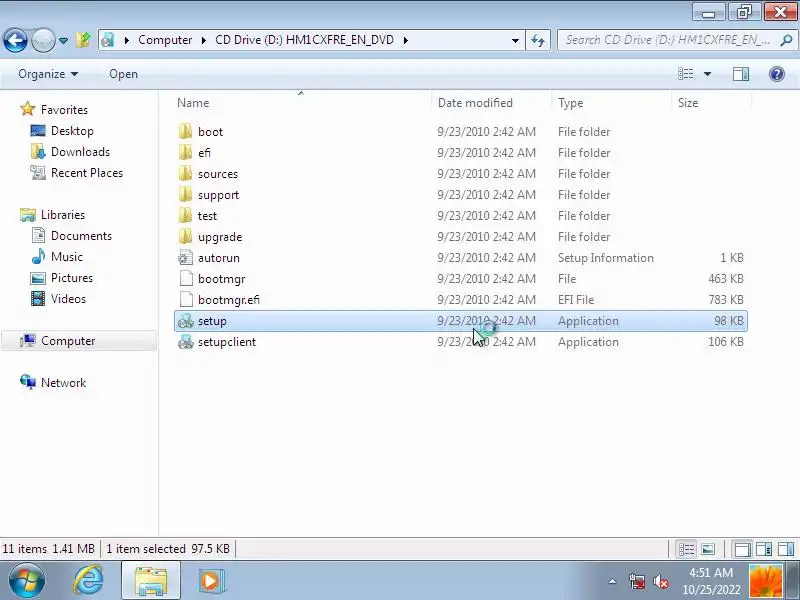This screenshot has height=600, width=800.
Task: Open the Documents library
Action: [81, 235]
